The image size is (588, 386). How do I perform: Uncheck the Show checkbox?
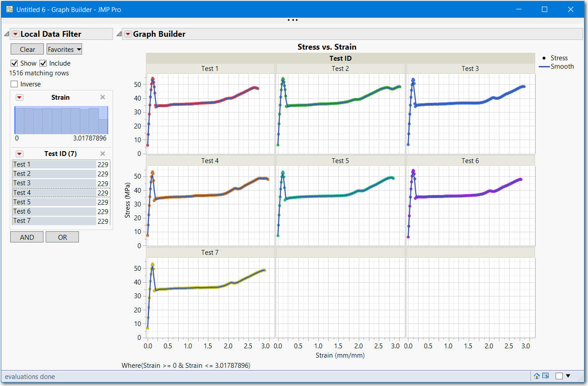[x=14, y=63]
